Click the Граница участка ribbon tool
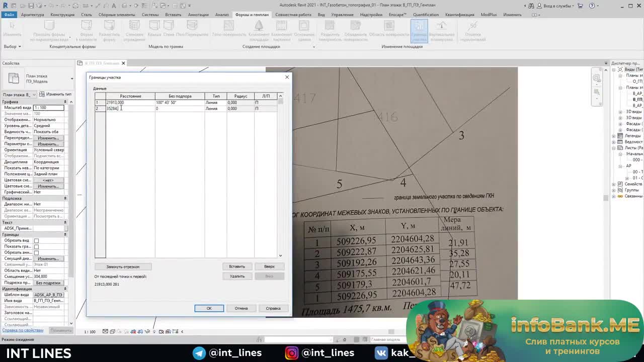This screenshot has width=644, height=362. pyautogui.click(x=419, y=31)
